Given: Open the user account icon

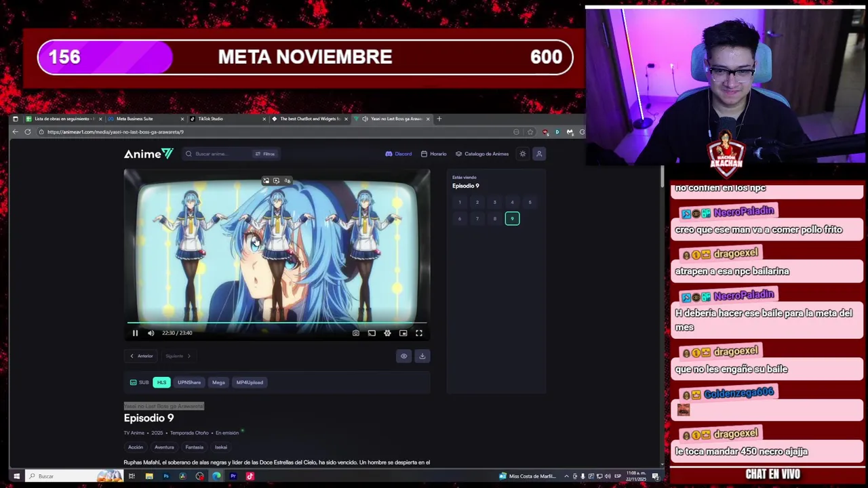Looking at the screenshot, I should (x=539, y=154).
